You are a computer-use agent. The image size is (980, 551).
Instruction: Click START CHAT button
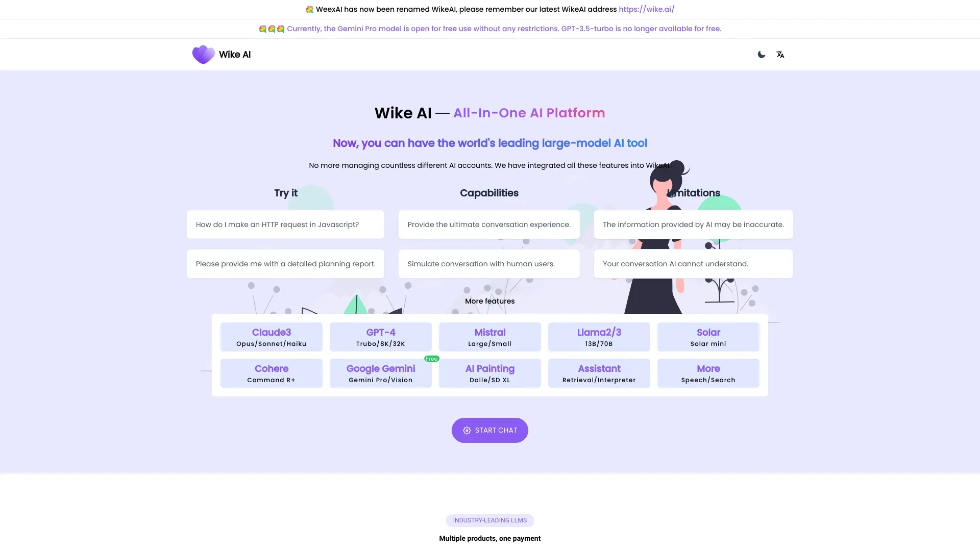[490, 430]
